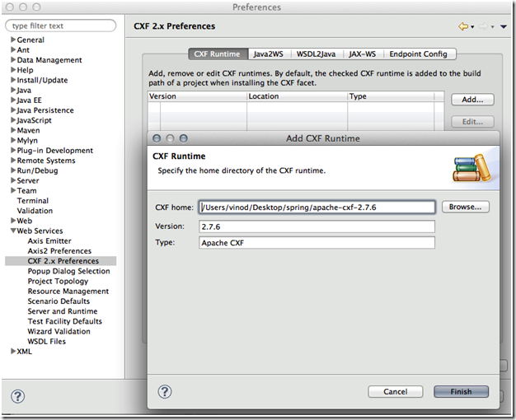Select Project Topology page
Screen dimensions: 516x420
[x=58, y=281]
